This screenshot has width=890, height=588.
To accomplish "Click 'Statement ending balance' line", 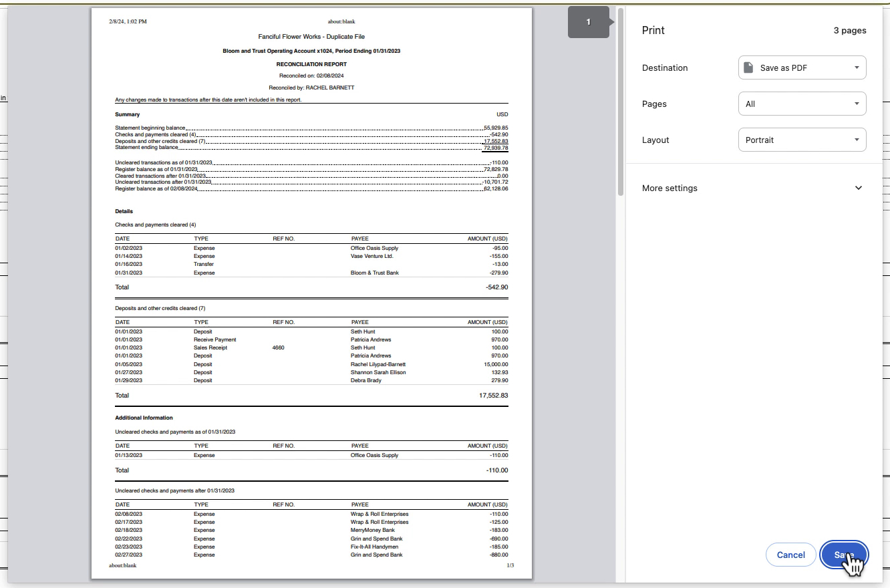I will [311, 147].
